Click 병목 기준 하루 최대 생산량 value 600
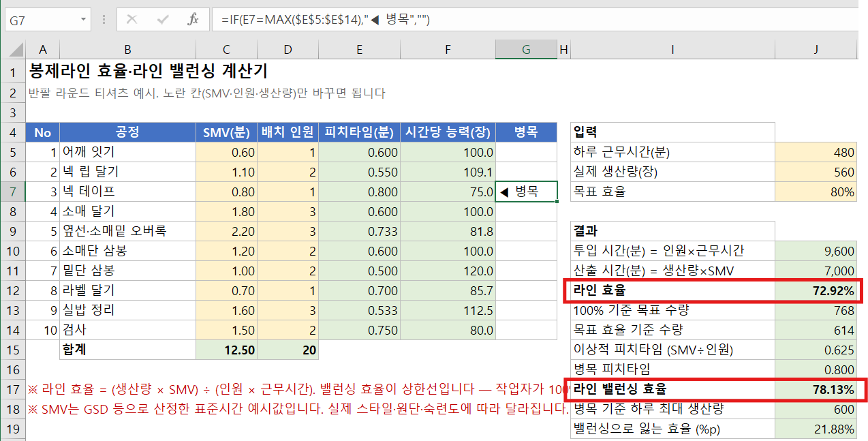 (816, 409)
